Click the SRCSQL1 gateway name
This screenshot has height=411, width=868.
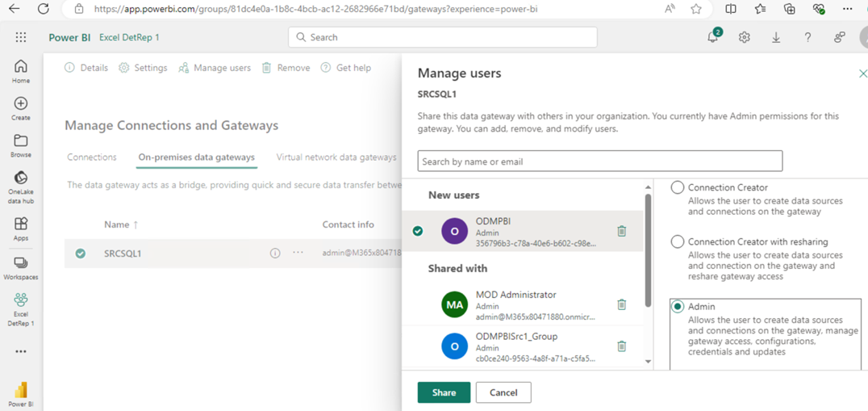tap(123, 253)
